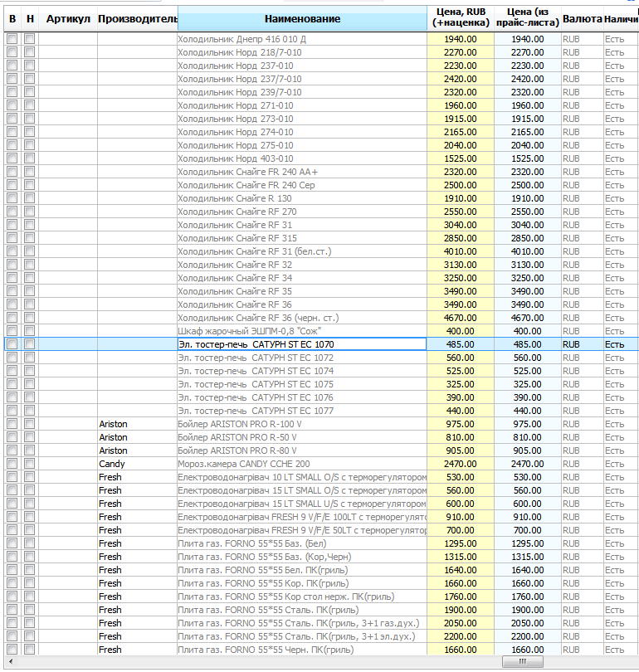Screen dimensions: 639x672
Task: Select row Електроводонагрівач FRESH 9 V/F/E 100LT
Action: (x=321, y=518)
